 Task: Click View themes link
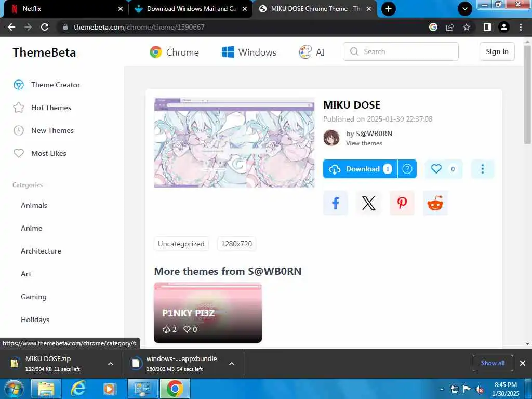(x=364, y=143)
